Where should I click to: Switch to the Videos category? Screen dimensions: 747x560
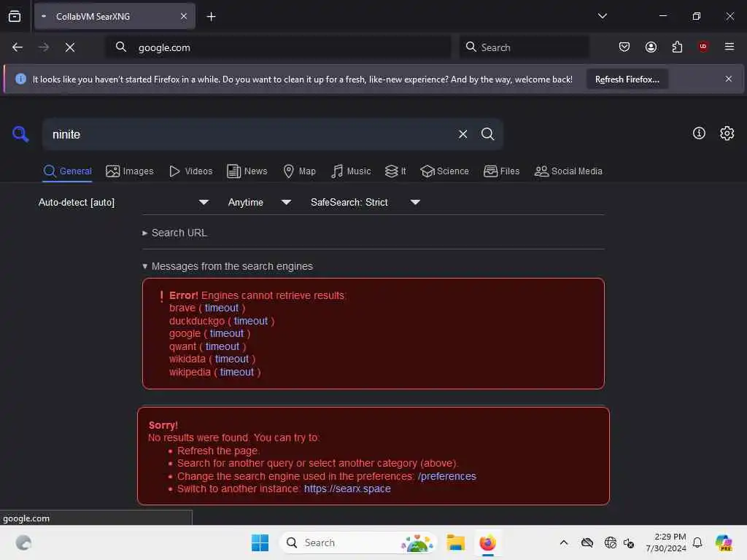191,171
